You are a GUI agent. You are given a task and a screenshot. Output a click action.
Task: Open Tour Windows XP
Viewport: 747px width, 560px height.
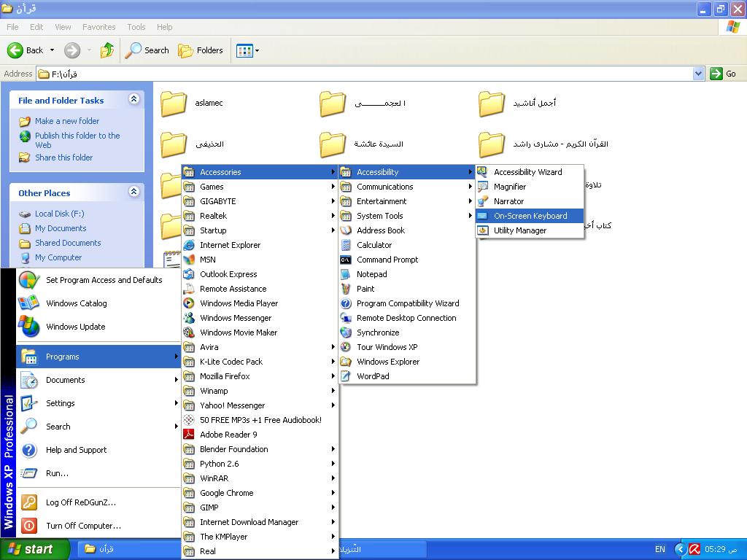click(407, 347)
